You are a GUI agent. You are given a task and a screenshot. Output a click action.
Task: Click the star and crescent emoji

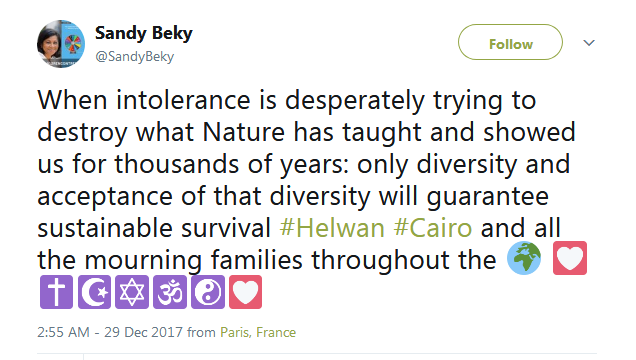94,292
